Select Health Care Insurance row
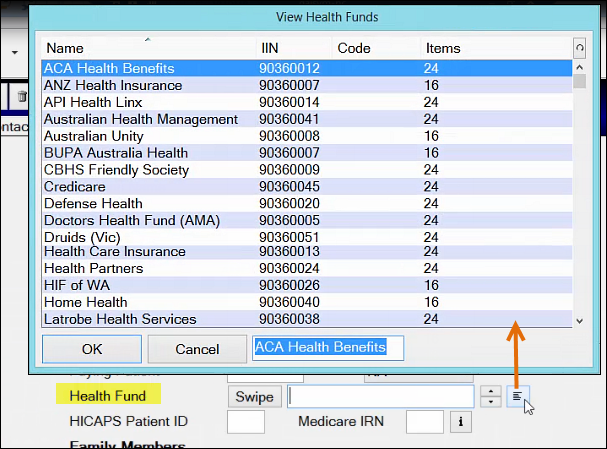This screenshot has height=449, width=607. point(307,252)
